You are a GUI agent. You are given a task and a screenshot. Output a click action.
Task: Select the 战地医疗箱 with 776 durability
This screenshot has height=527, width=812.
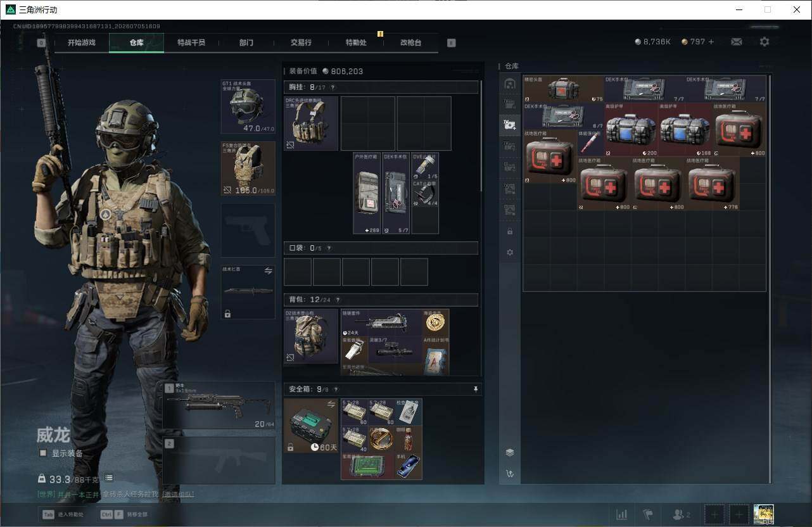[x=713, y=184]
